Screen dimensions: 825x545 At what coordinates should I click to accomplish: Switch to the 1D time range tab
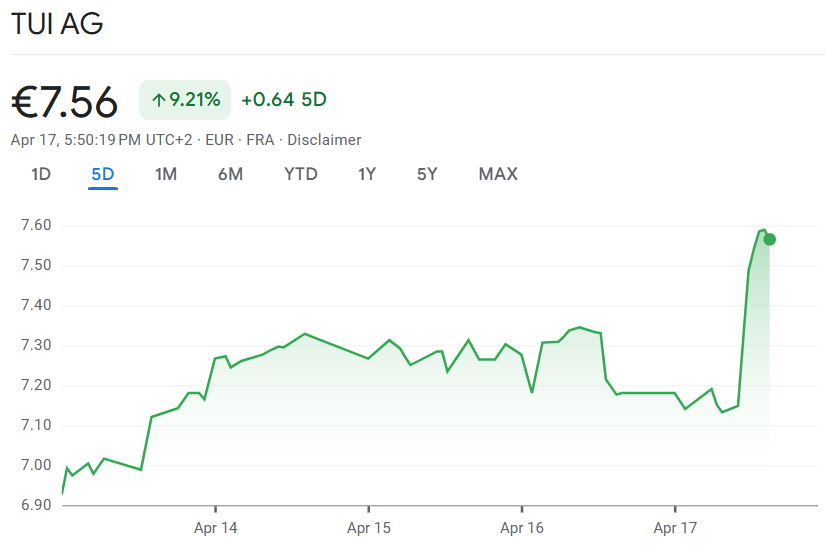41,174
